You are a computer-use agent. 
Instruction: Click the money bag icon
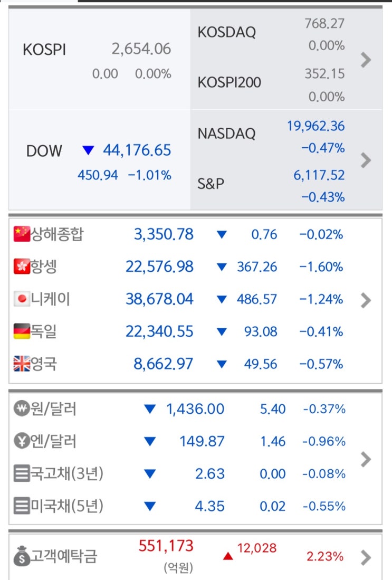pos(22,557)
